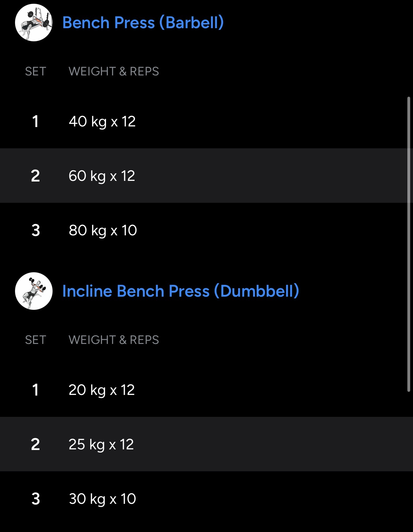The width and height of the screenshot is (413, 532).
Task: Open the Incline Bench Press (Dumbbell) link
Action: [x=181, y=291]
